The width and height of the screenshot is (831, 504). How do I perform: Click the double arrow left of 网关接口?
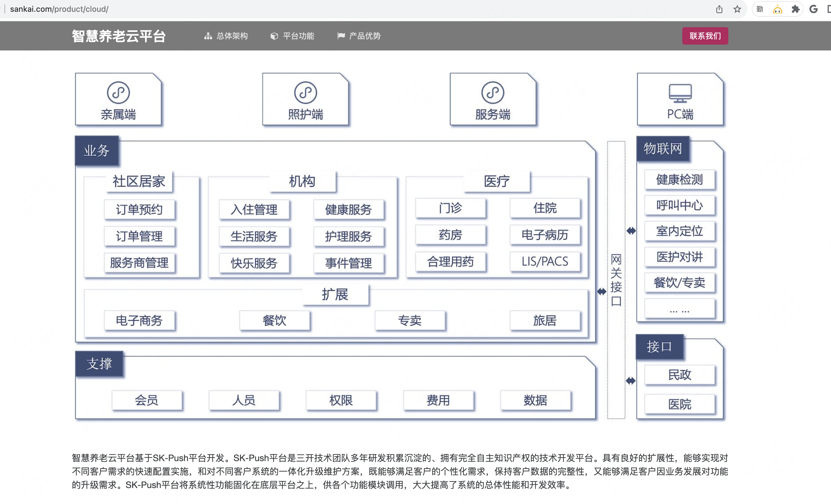(602, 292)
